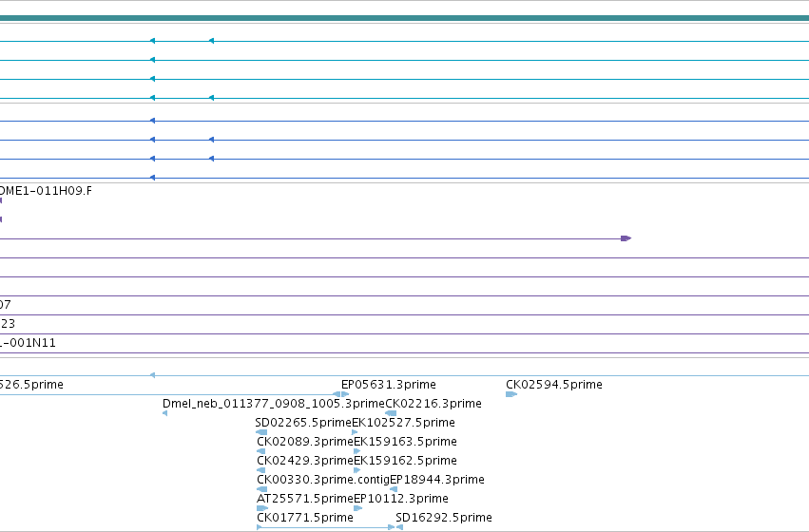Viewport: 809px width, 532px height.
Task: Select the small arrow glyph under Dmel_neb_011377 label
Action: click(164, 413)
